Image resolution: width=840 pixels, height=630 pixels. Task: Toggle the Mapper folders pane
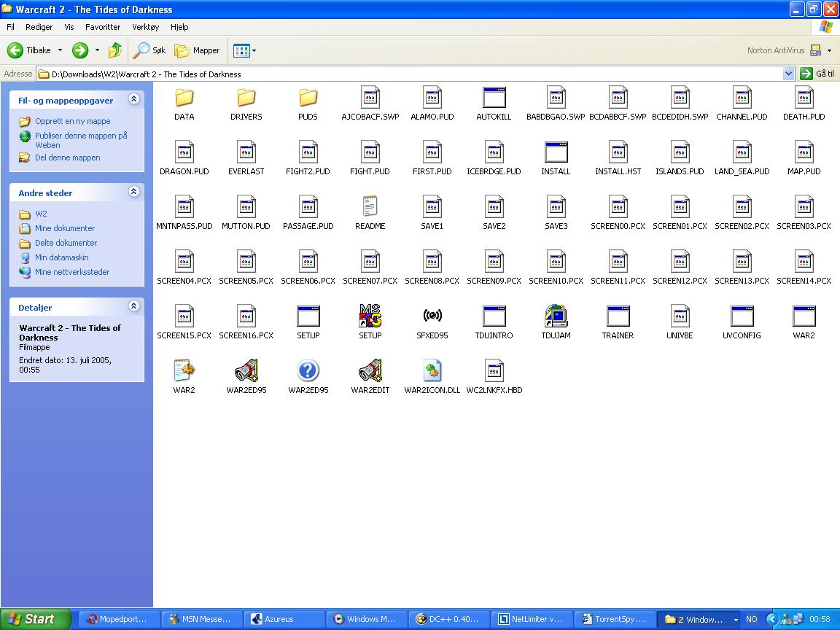pyautogui.click(x=197, y=50)
